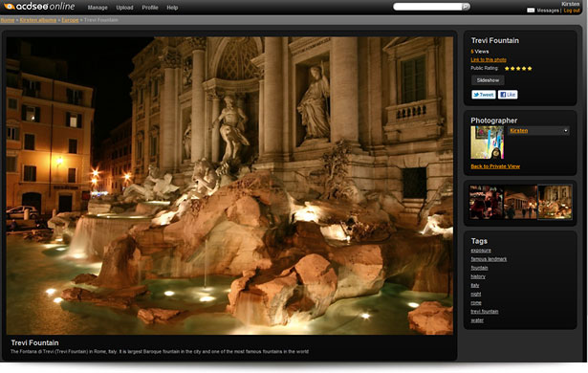Click the 'Public Rating:' label

[485, 68]
